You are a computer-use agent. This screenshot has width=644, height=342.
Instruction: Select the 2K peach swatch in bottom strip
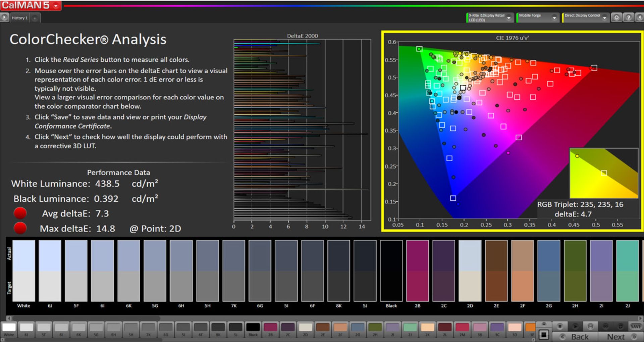[427, 329]
